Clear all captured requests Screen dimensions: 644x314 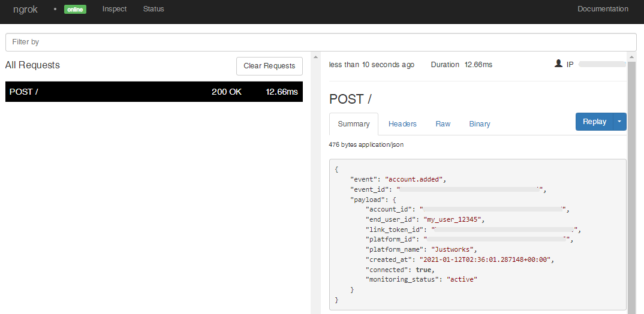[x=269, y=66]
